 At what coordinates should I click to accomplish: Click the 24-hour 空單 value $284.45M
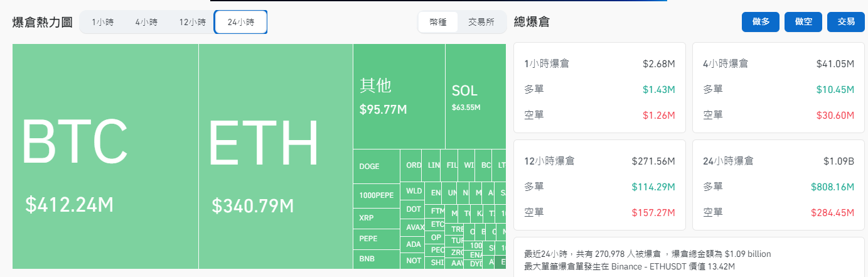(832, 212)
